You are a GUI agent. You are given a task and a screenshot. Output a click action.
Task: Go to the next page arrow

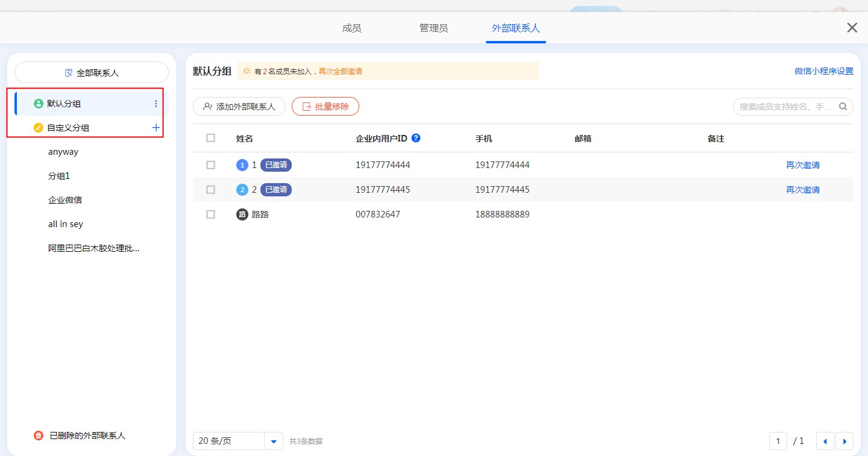[x=844, y=441]
